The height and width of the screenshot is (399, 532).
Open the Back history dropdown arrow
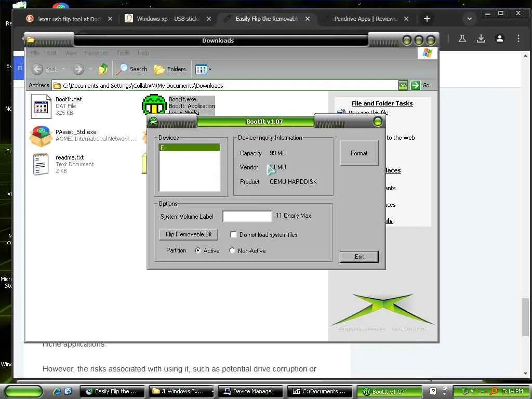63,69
